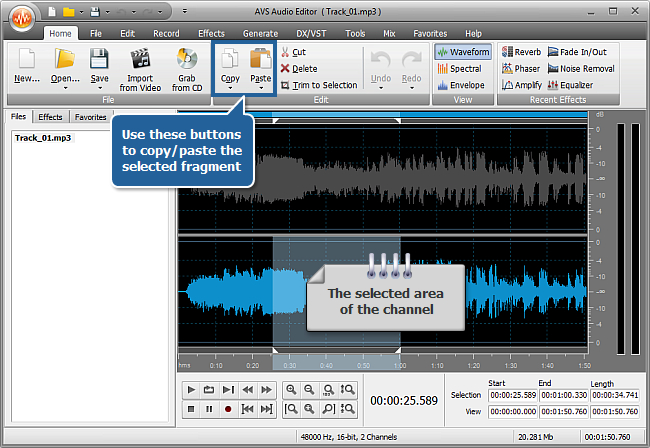Switch to Waveform view
The height and width of the screenshot is (448, 650).
tap(463, 52)
